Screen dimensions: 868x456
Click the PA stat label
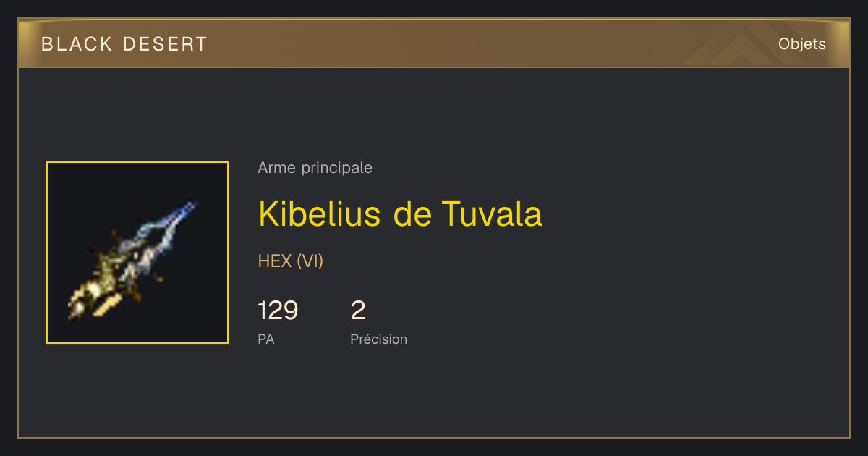tap(266, 339)
